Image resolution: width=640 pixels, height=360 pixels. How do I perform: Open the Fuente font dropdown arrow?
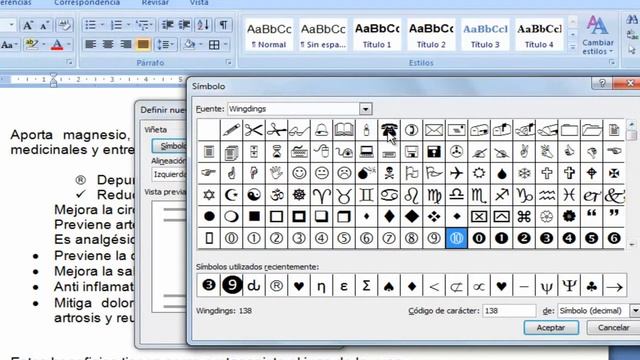pos(365,109)
